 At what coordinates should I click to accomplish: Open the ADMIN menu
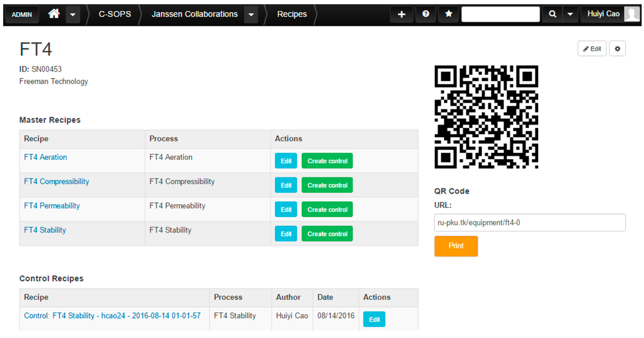click(x=22, y=15)
